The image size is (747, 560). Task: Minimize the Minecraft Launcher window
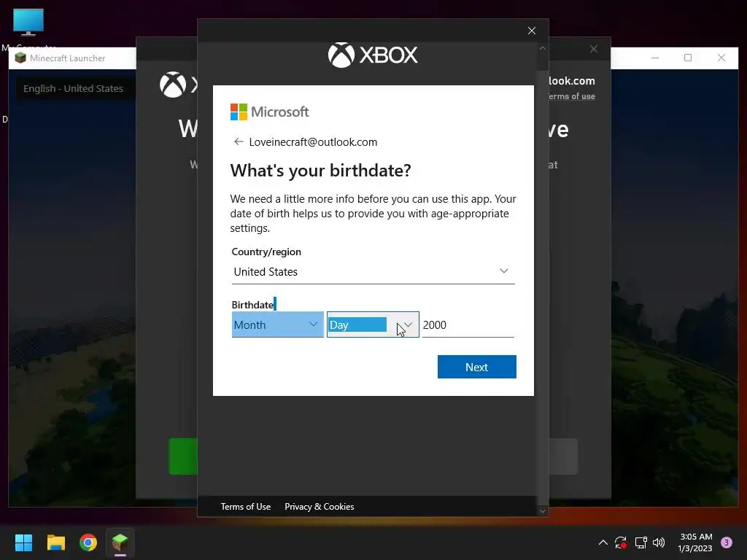coord(655,58)
